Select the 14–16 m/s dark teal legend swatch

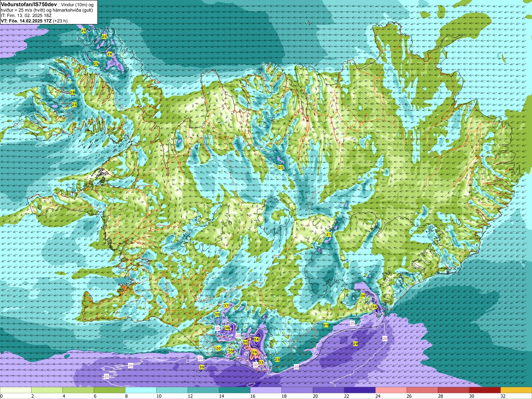click(235, 390)
